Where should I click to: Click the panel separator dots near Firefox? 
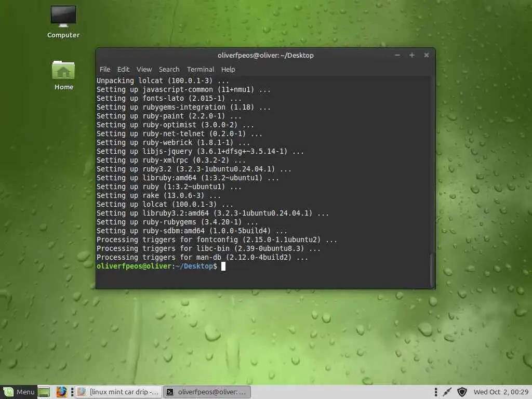72,392
